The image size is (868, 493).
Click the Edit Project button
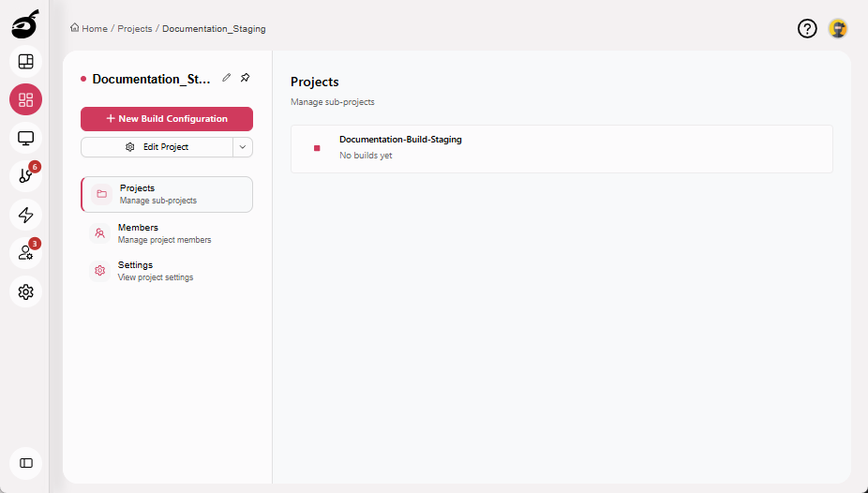(157, 147)
